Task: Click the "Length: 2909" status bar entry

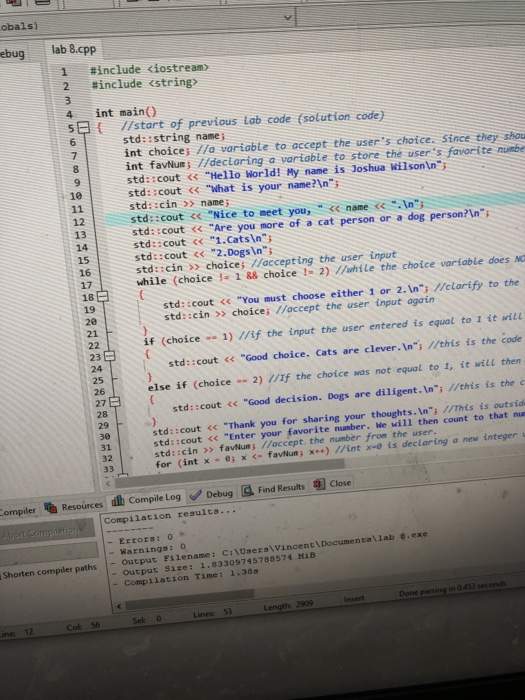Action: [x=288, y=605]
